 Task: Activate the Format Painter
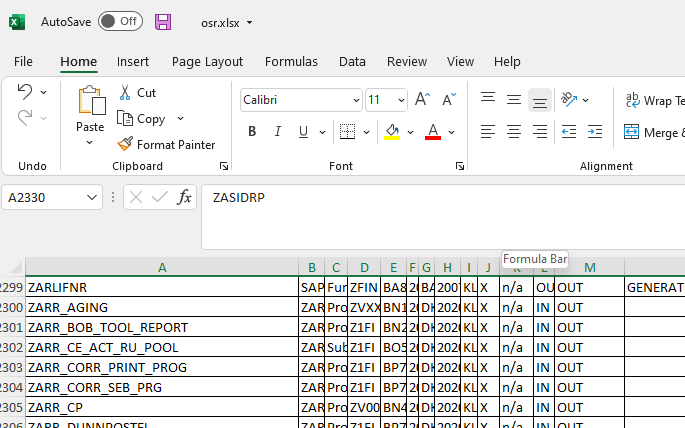pos(166,145)
